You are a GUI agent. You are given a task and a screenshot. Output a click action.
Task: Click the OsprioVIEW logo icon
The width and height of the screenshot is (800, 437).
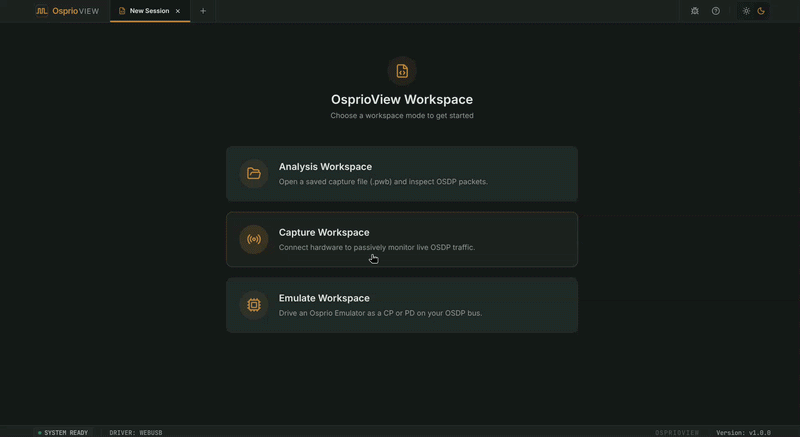pos(42,11)
